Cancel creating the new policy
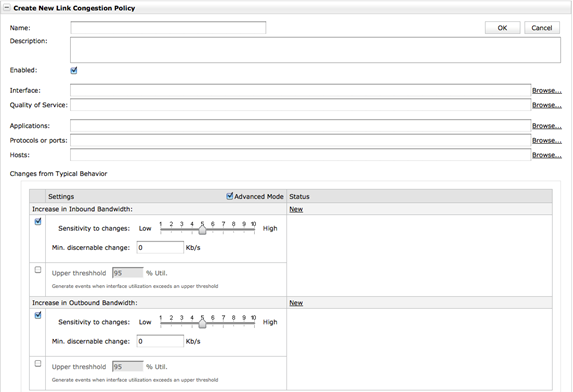This screenshot has width=573, height=392. [x=542, y=28]
